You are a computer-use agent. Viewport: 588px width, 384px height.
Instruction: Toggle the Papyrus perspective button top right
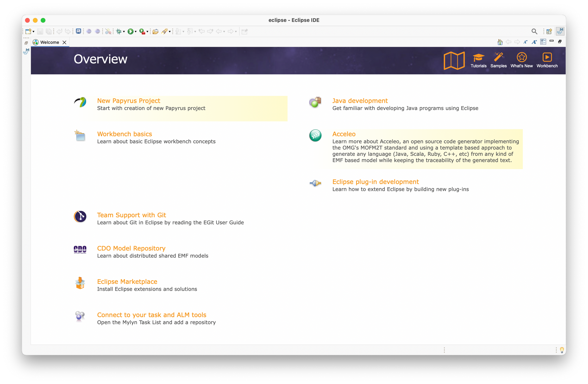point(560,31)
